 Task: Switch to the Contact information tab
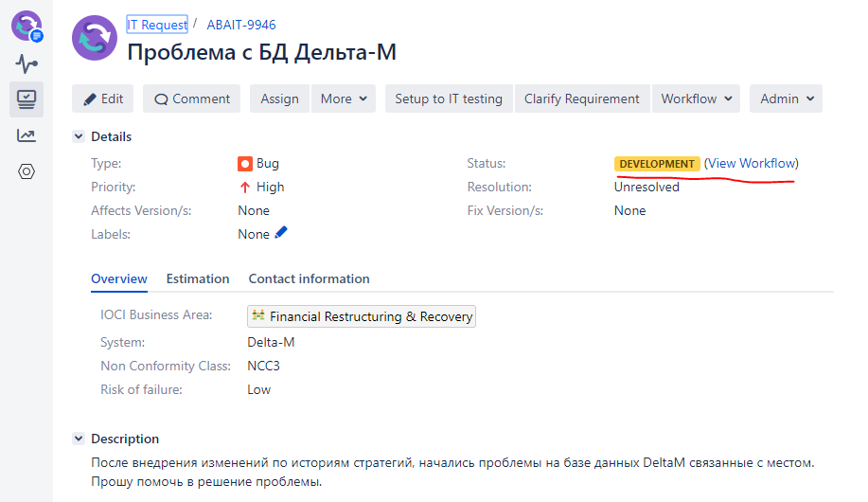click(309, 278)
